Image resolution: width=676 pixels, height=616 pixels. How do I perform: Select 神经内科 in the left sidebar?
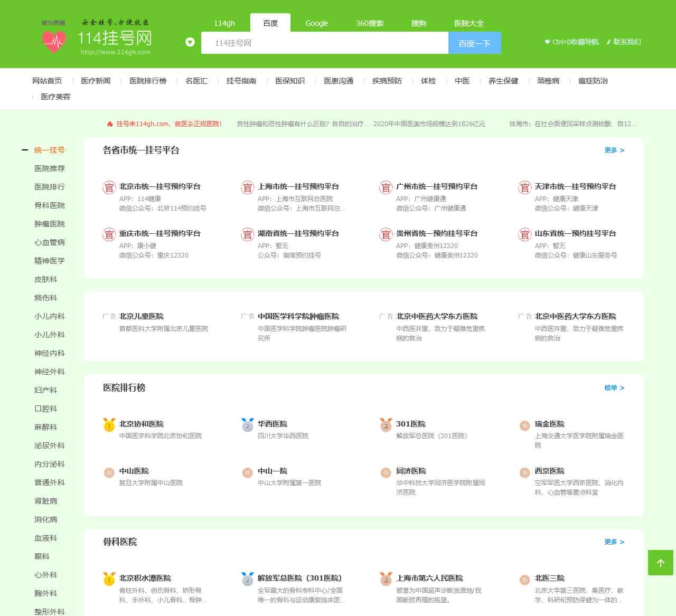[x=50, y=353]
